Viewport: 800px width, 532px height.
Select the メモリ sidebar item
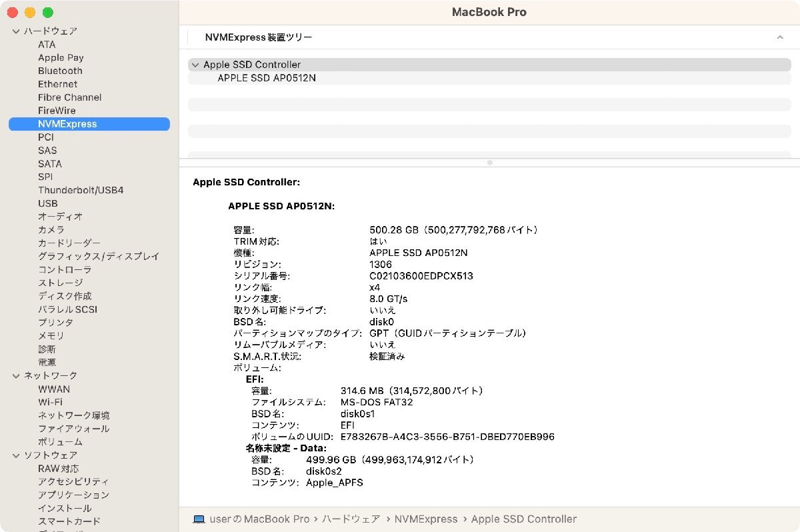[51, 336]
